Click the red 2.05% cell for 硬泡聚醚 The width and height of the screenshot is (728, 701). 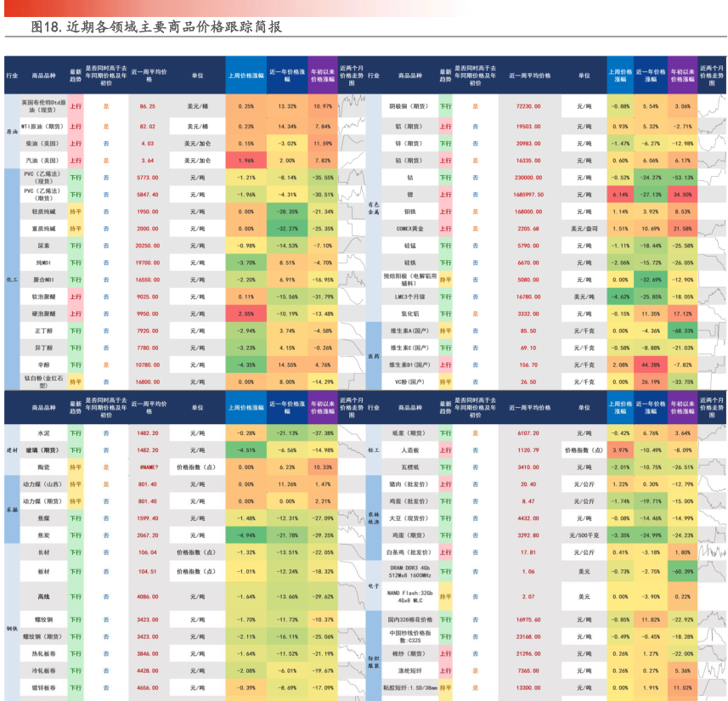[246, 314]
